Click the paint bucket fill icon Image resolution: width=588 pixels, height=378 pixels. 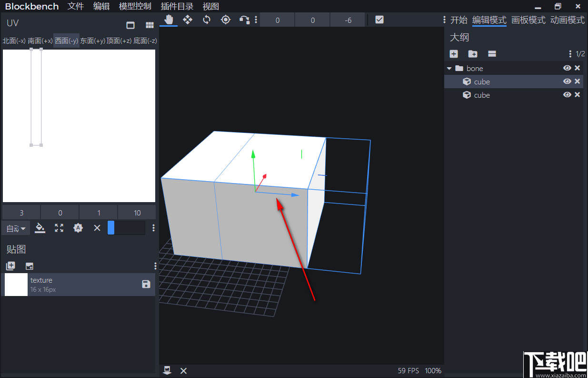click(40, 228)
